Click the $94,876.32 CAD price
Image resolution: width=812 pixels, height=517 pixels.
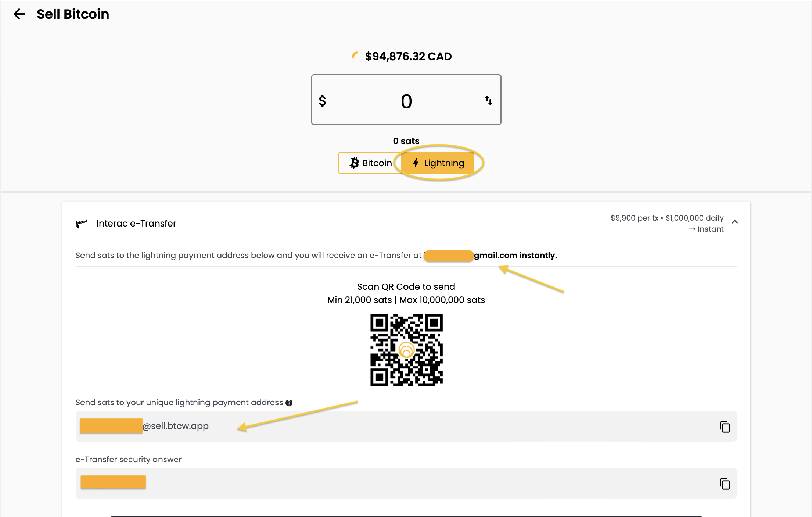[x=408, y=57]
